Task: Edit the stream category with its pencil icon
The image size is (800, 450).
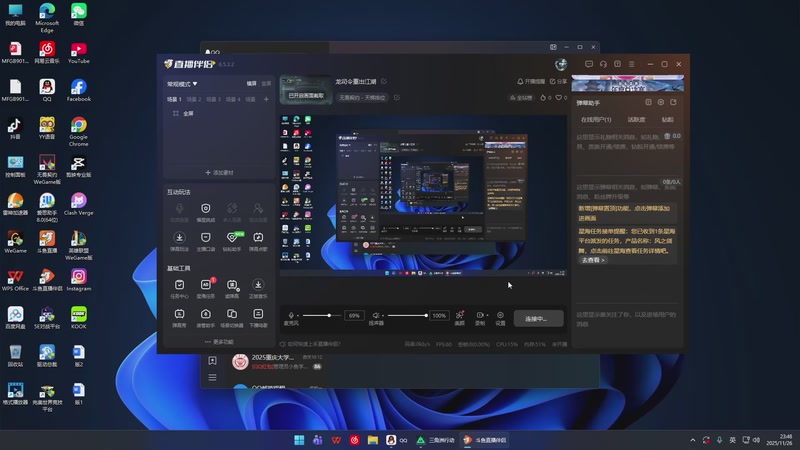Action: tap(396, 97)
